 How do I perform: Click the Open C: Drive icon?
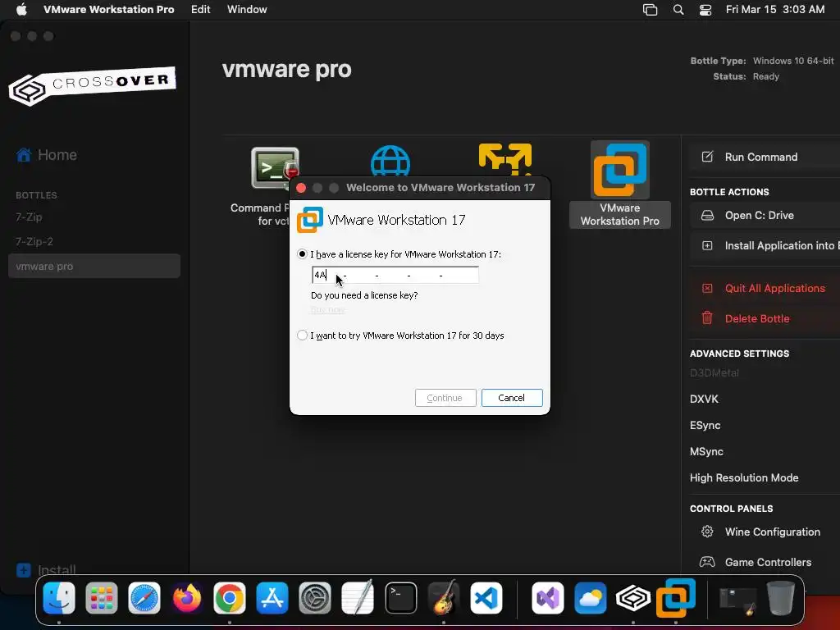pos(707,216)
